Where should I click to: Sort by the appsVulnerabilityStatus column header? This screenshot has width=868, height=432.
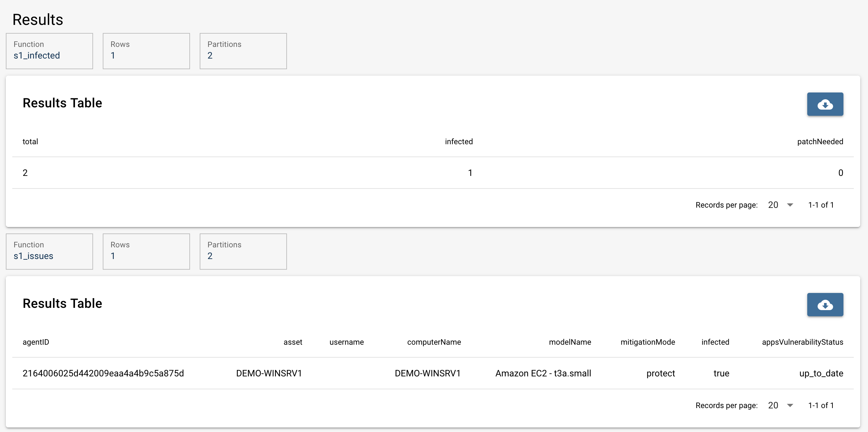click(802, 342)
